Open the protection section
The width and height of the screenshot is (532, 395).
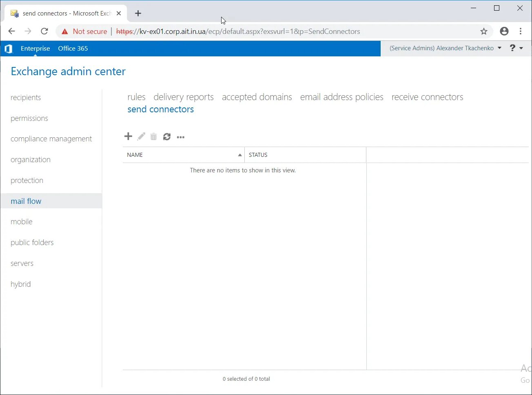tap(27, 180)
